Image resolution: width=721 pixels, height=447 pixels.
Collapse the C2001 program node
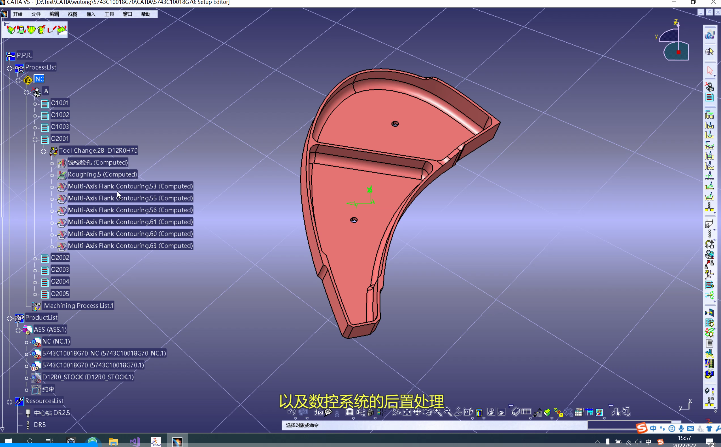(35, 139)
